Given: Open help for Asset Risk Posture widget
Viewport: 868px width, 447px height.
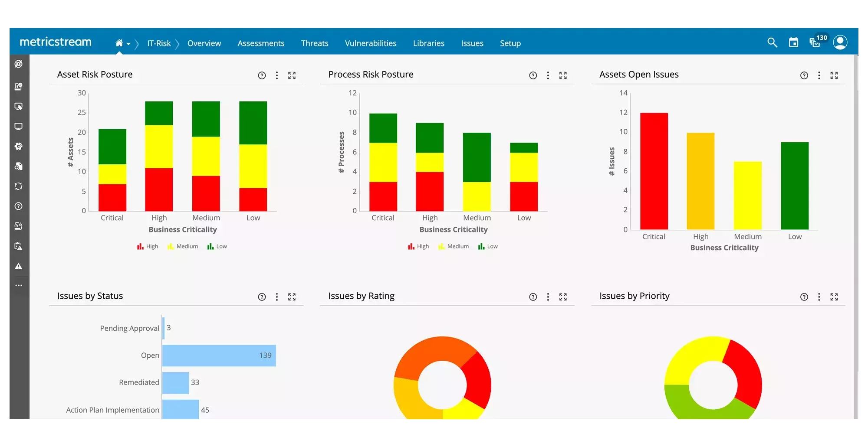Looking at the screenshot, I should (262, 75).
